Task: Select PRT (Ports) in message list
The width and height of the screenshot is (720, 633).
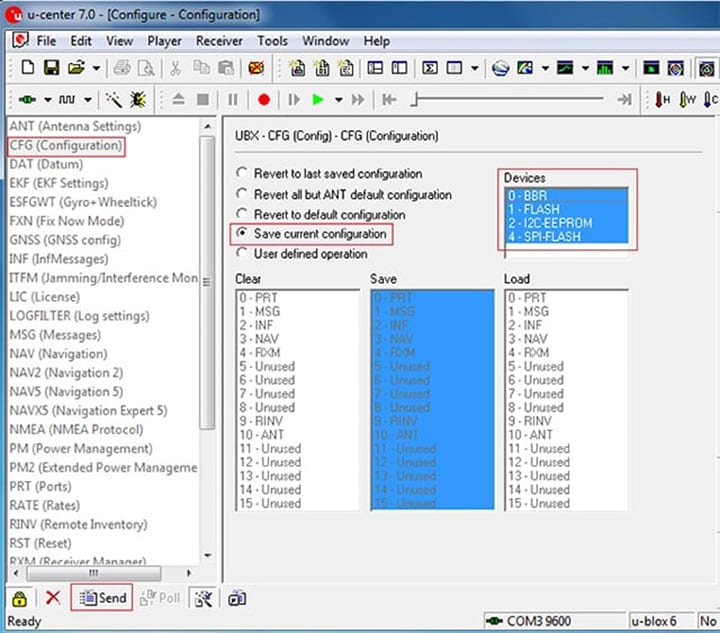Action: click(40, 486)
